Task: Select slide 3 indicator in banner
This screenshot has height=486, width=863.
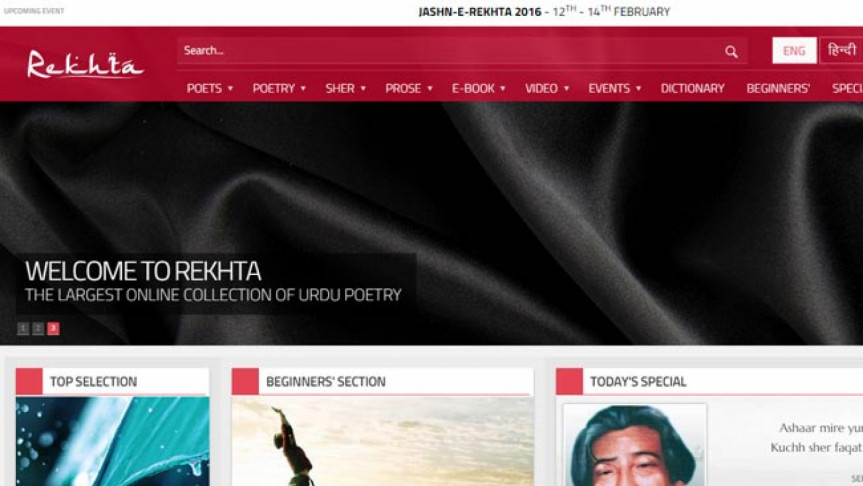Action: [x=53, y=329]
